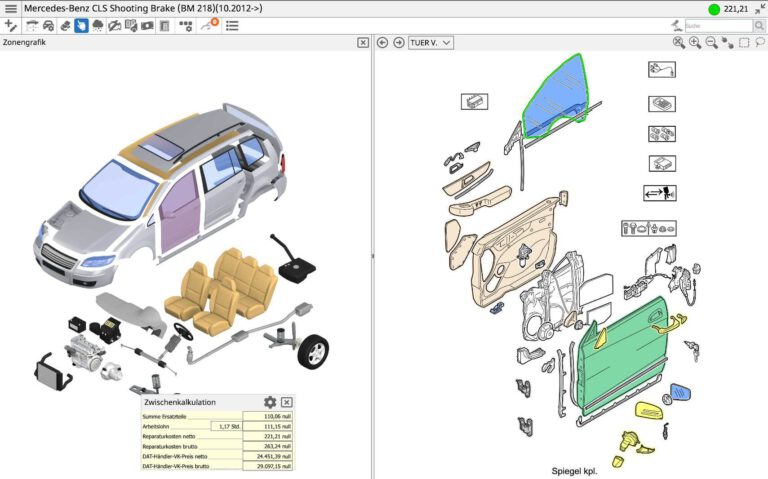Close the Zwischenkalkulation panel
Image resolution: width=768 pixels, height=479 pixels.
tap(287, 402)
